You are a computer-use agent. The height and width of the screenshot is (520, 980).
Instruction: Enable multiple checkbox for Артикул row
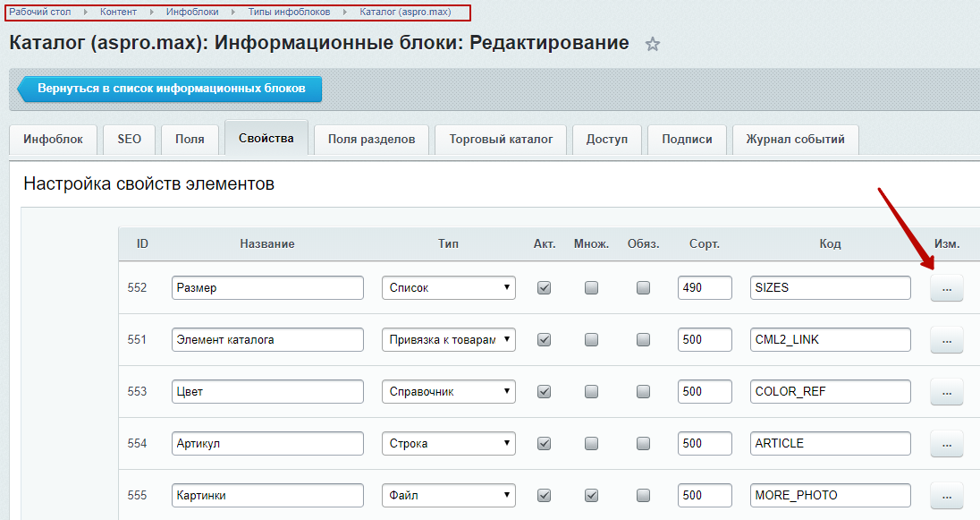[x=591, y=444]
